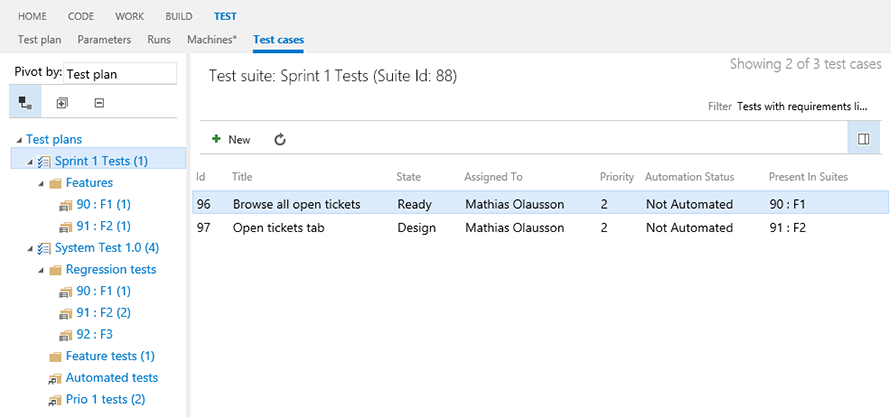Open the Features suite link
This screenshot has height=417, width=891.
(x=89, y=183)
